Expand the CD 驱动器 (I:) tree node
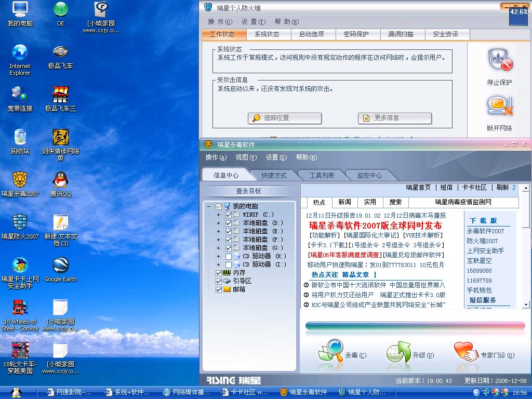The height and width of the screenshot is (399, 532). pyautogui.click(x=219, y=264)
